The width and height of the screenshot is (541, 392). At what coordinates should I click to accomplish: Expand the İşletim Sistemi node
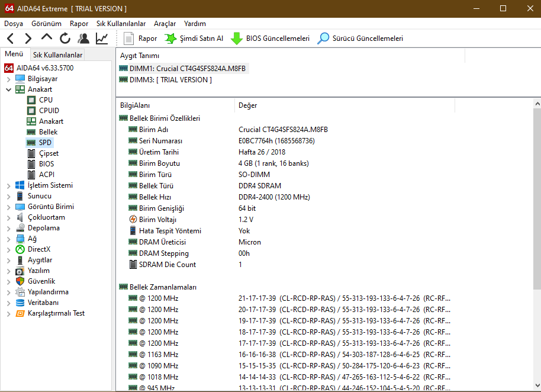click(x=9, y=186)
